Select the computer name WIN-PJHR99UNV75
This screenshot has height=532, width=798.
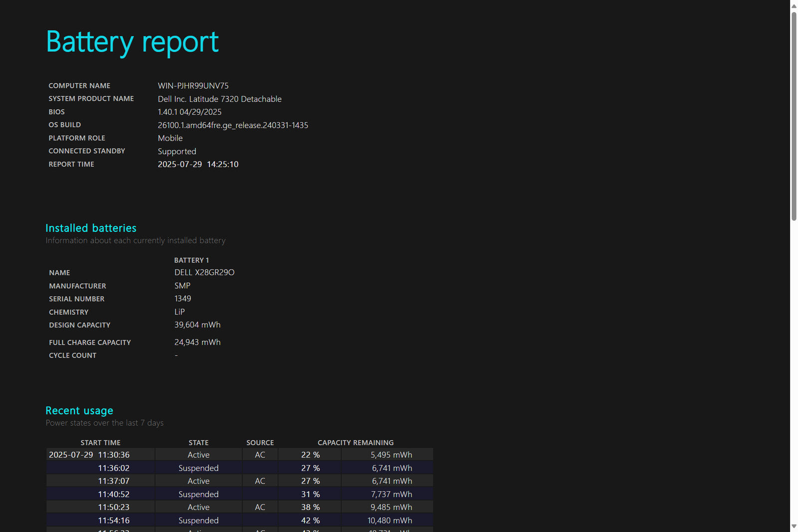193,86
